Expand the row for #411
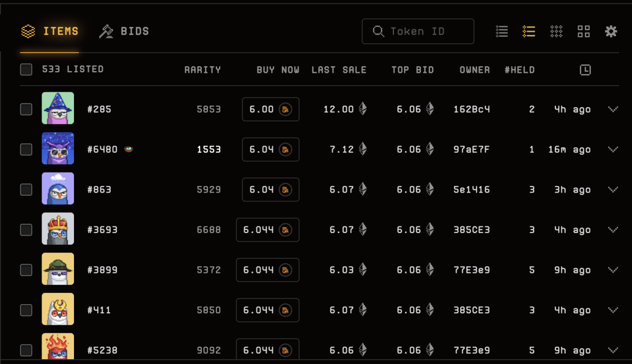Image resolution: width=632 pixels, height=364 pixels. pos(613,310)
